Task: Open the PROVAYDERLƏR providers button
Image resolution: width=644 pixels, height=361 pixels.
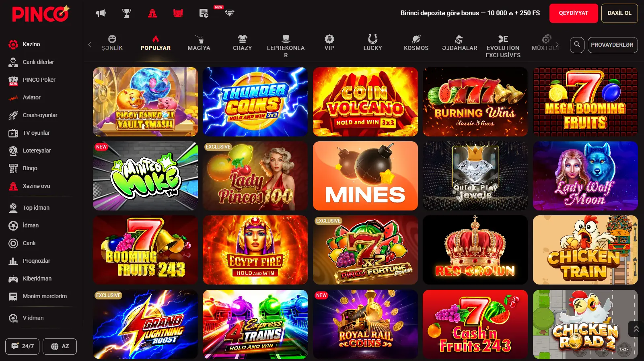Action: click(612, 45)
